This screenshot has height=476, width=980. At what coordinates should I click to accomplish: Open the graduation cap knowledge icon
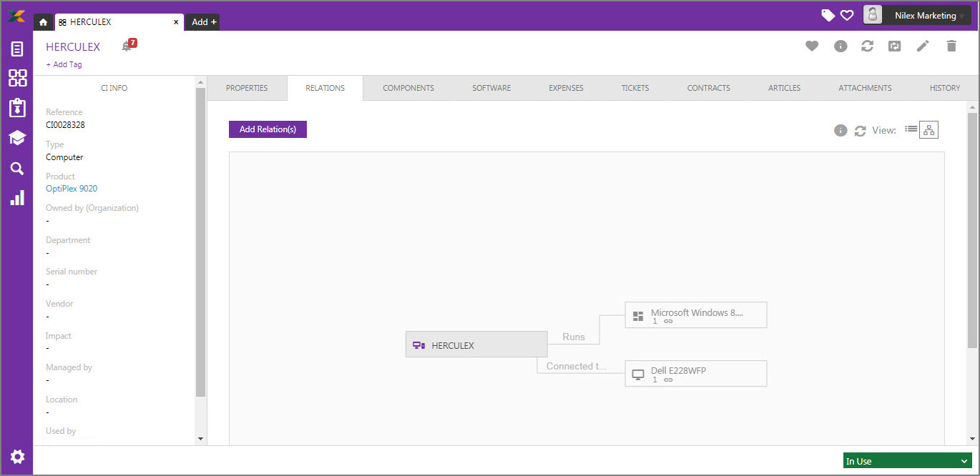[x=17, y=138]
